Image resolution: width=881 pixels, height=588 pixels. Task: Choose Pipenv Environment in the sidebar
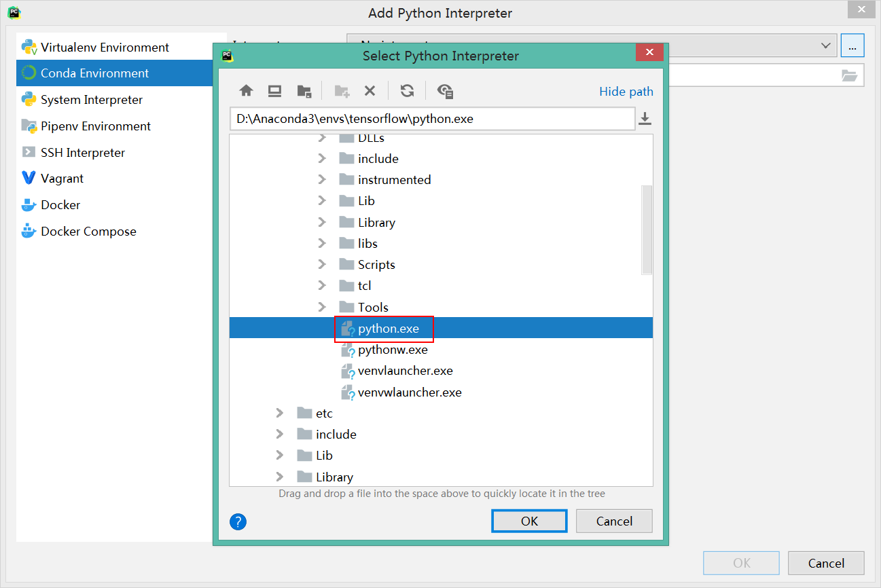pos(115,126)
